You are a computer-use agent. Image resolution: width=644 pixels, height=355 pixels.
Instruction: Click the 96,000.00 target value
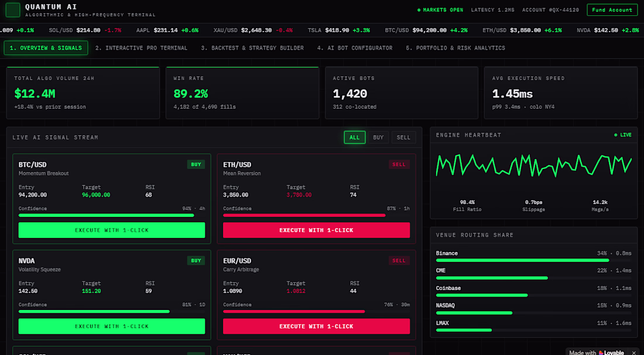point(95,195)
